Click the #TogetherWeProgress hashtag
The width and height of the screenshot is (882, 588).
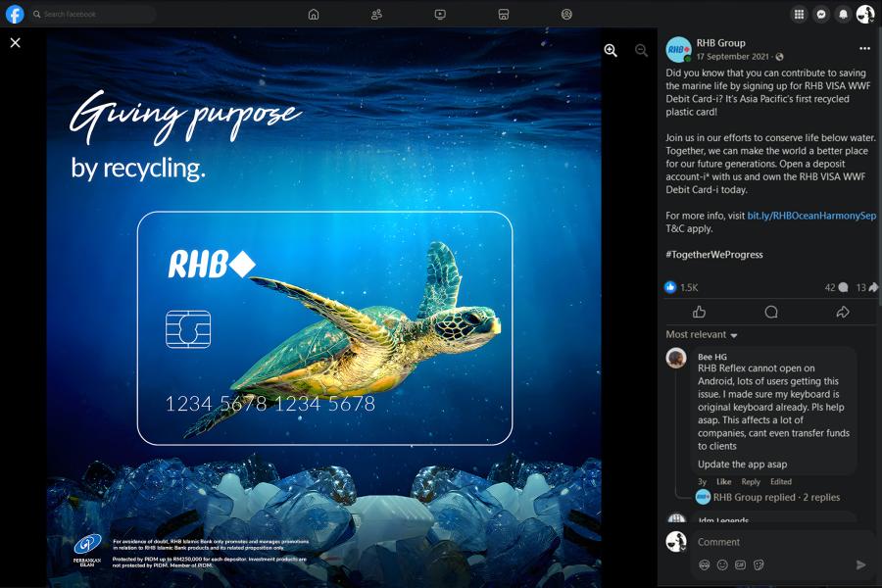click(x=713, y=255)
